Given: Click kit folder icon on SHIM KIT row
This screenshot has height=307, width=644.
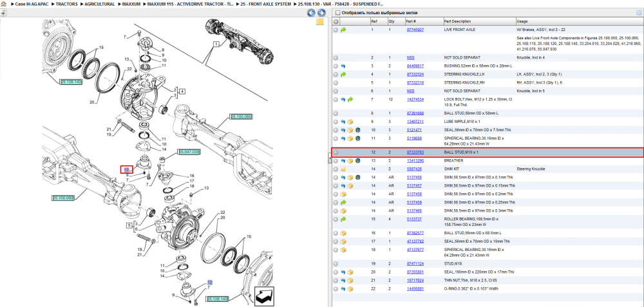Looking at the screenshot, I should [343, 169].
